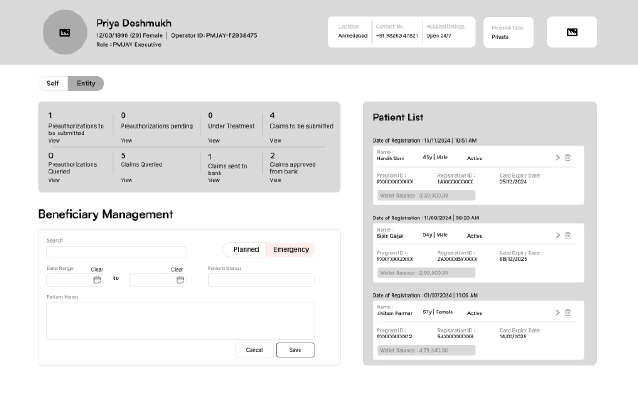This screenshot has width=638, height=397.
Task: Click the Beneficiary Management heading
Action: click(105, 214)
